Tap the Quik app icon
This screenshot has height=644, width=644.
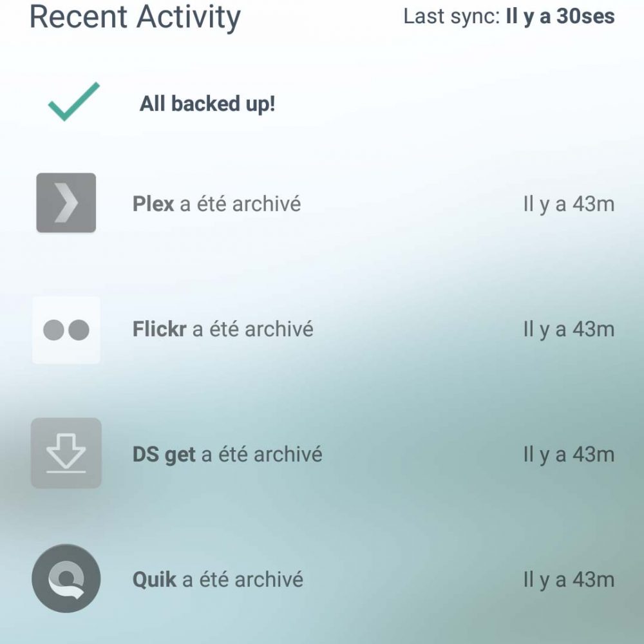click(x=66, y=578)
